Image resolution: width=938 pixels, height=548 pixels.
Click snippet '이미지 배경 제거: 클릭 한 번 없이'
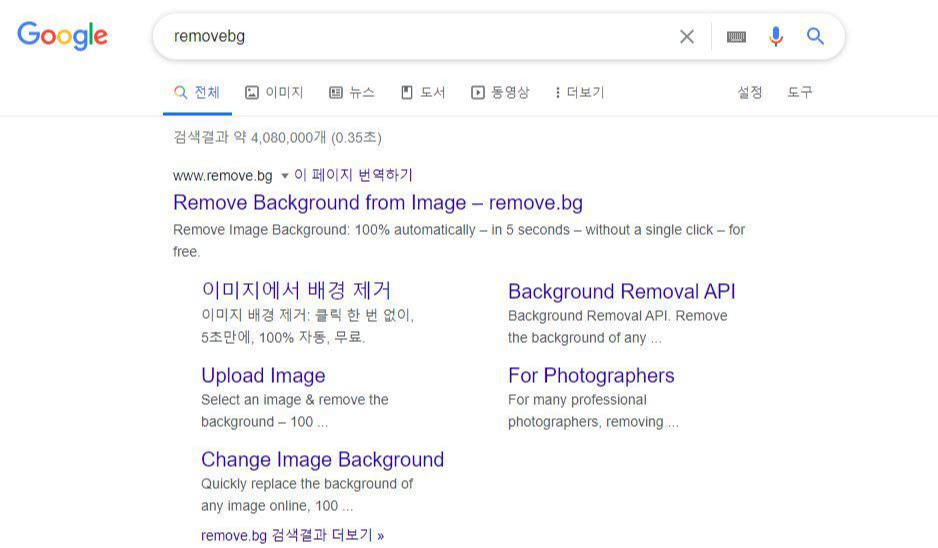click(307, 315)
